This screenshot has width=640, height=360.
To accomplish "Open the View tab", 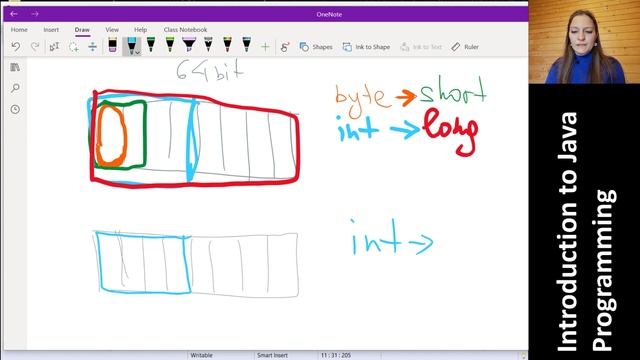I will [112, 30].
